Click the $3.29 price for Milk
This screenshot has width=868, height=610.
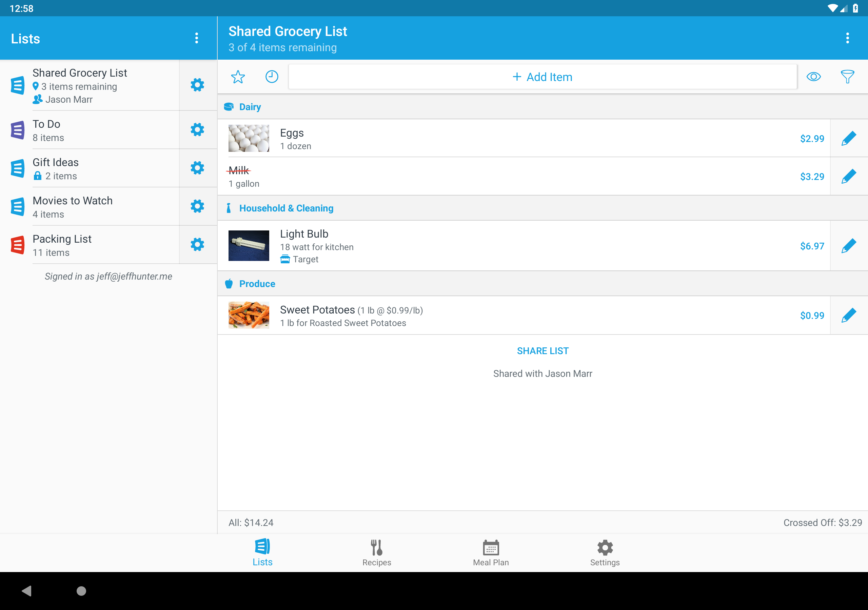(812, 177)
